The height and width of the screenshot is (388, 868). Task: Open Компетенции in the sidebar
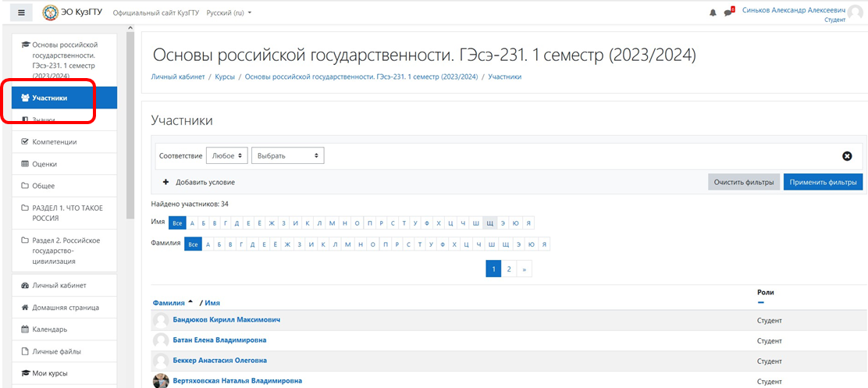[x=64, y=142]
